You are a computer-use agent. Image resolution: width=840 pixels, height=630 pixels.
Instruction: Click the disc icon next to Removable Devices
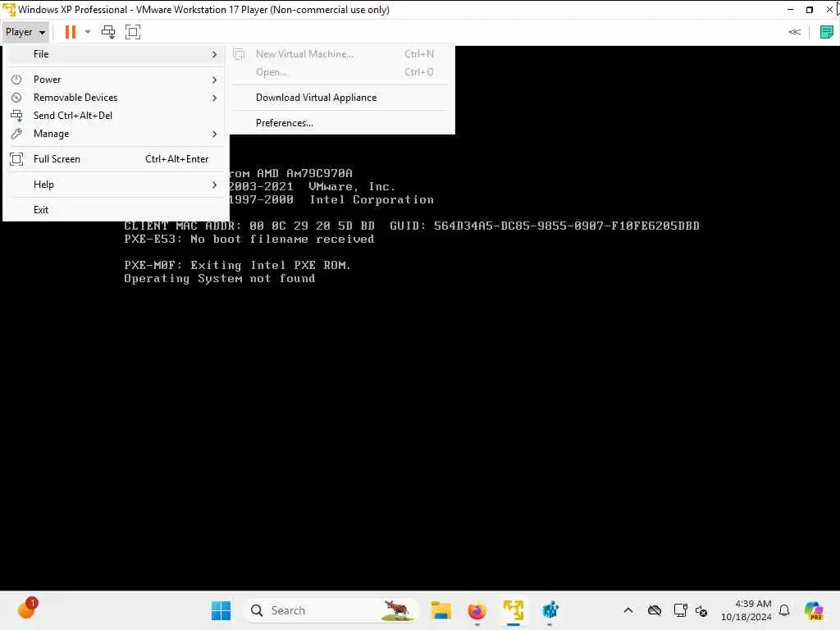click(x=16, y=98)
